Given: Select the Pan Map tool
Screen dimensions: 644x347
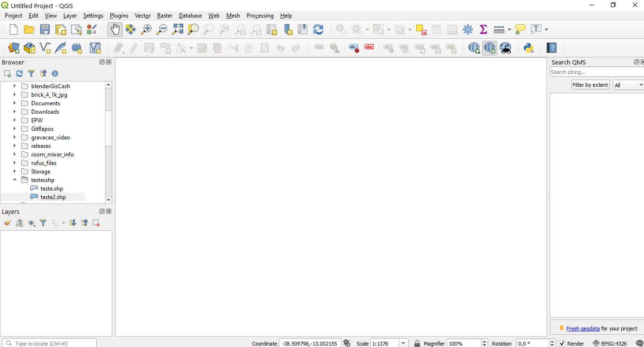Looking at the screenshot, I should tap(115, 29).
